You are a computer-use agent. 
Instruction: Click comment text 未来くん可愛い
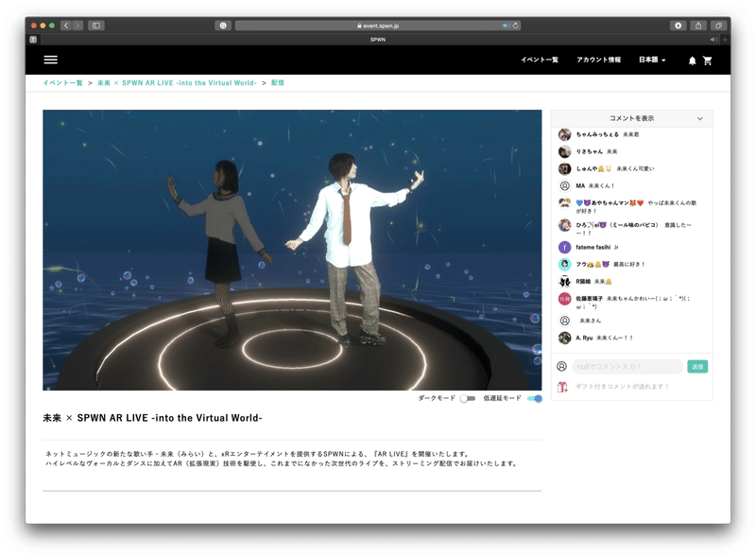tap(635, 169)
